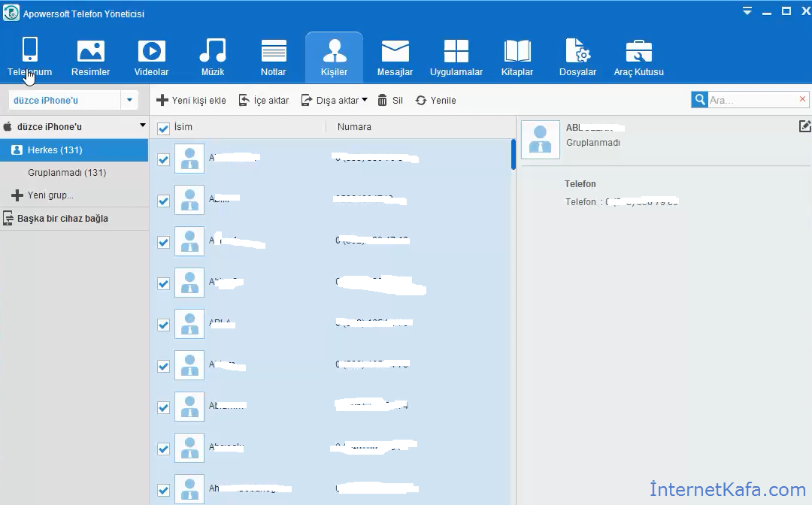This screenshot has width=812, height=505.
Task: Click the fifth contact's avatar in list
Action: (189, 324)
